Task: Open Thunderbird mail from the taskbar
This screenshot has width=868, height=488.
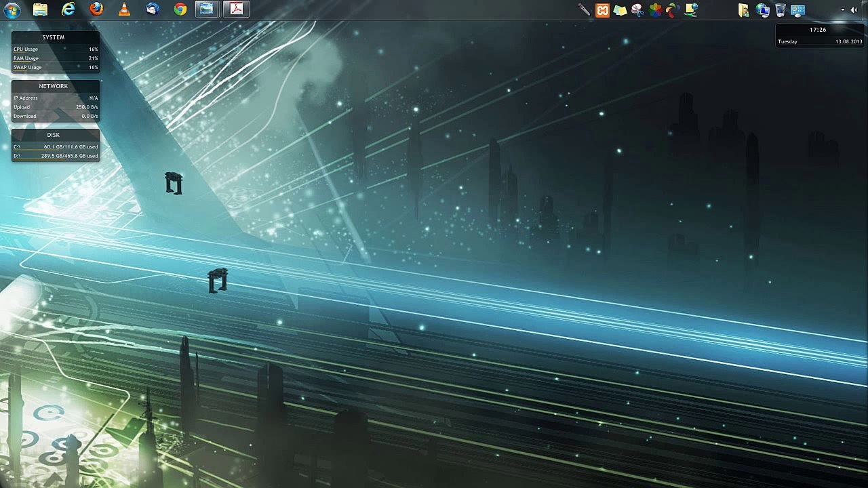Action: point(153,9)
